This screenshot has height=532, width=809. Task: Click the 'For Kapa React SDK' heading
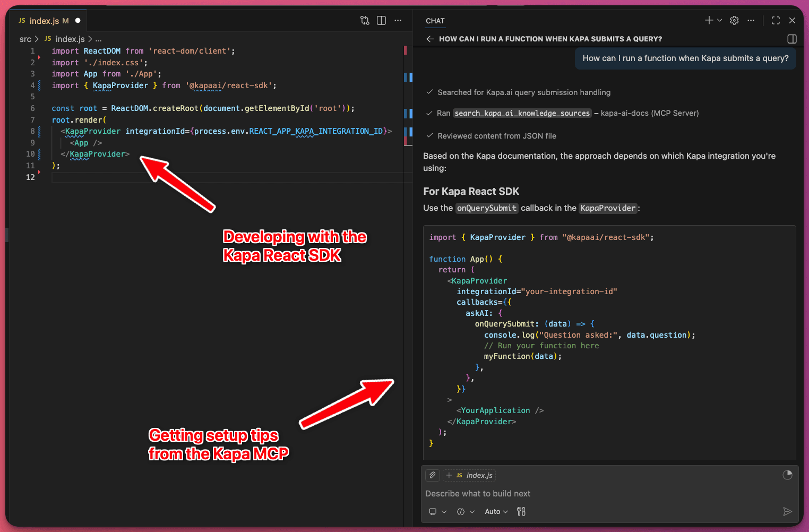click(471, 192)
